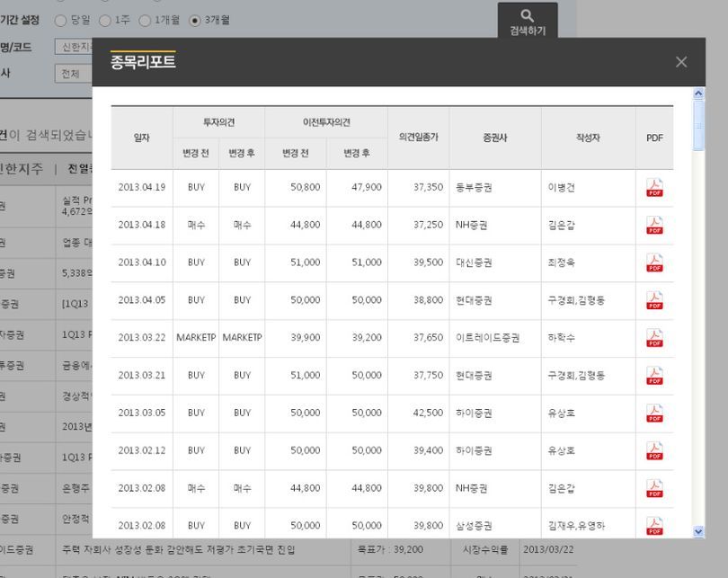
Task: Download PDF of 동부증권 report dated 2013.04.19
Action: [654, 188]
